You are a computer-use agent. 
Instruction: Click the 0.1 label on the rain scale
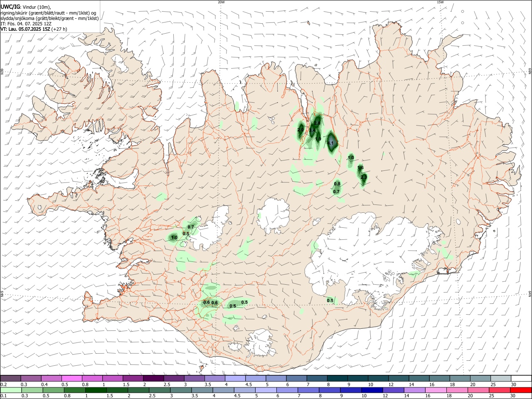click(x=3, y=396)
